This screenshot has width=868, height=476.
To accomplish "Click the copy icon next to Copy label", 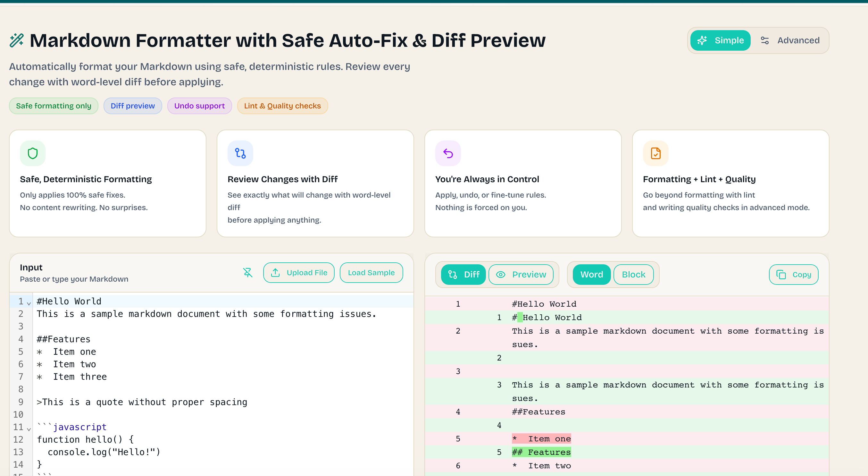I will click(x=781, y=275).
